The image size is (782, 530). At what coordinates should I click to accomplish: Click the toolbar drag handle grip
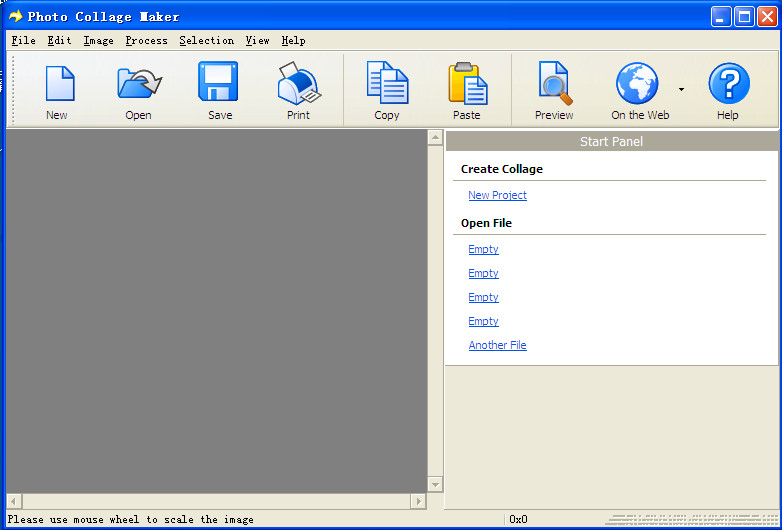coord(13,90)
